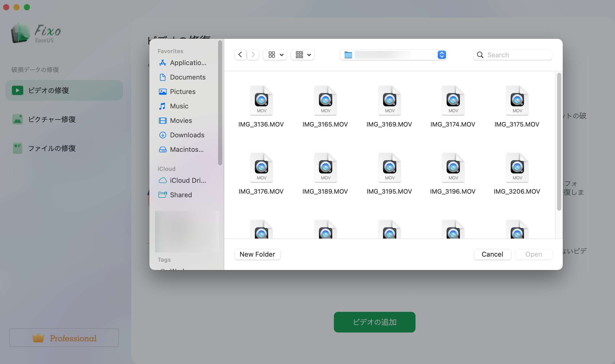615x364 pixels.
Task: Select the IMG_3174.MOV file icon
Action: (x=453, y=101)
